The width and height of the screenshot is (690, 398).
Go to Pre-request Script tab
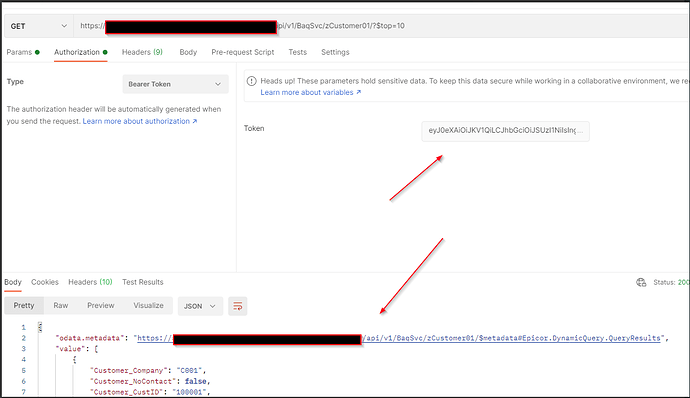click(242, 52)
